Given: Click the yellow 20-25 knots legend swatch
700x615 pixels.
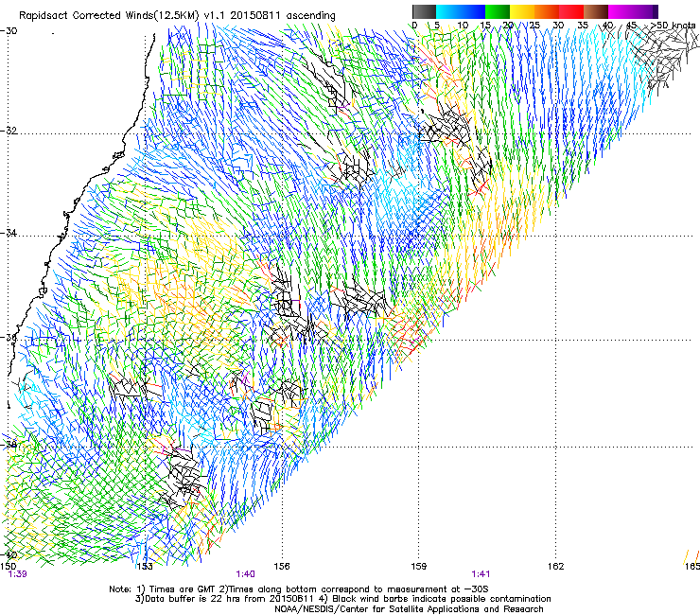Looking at the screenshot, I should (x=522, y=11).
